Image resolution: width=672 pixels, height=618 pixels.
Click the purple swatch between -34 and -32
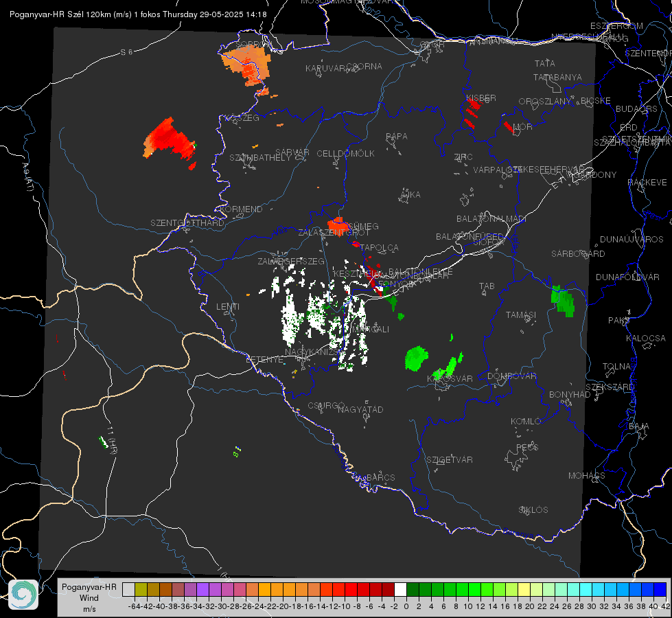click(202, 590)
